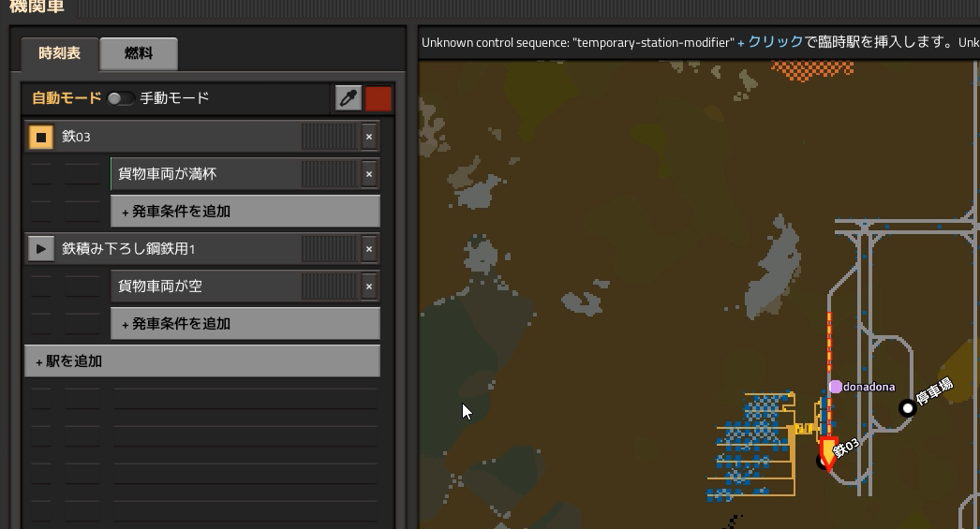Grab the drag handle of the 鉄積み下ろし鋼鉄用1 row
Viewport: 980px width, 529px height.
point(330,249)
